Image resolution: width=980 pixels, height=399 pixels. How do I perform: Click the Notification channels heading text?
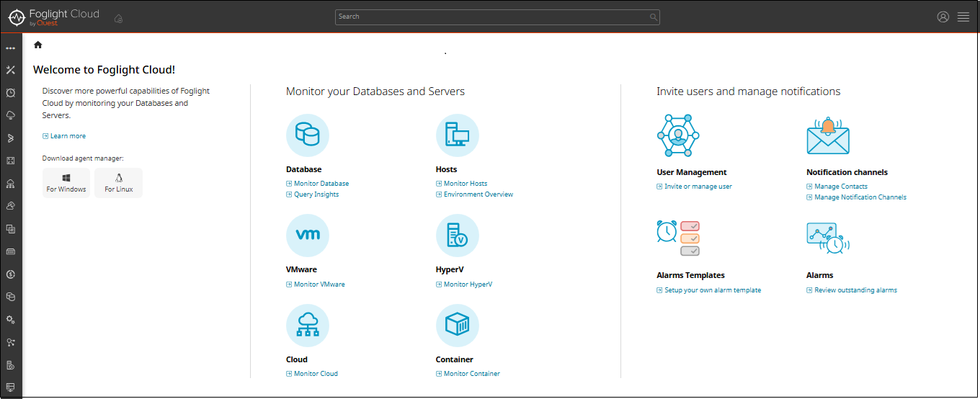[x=847, y=172]
